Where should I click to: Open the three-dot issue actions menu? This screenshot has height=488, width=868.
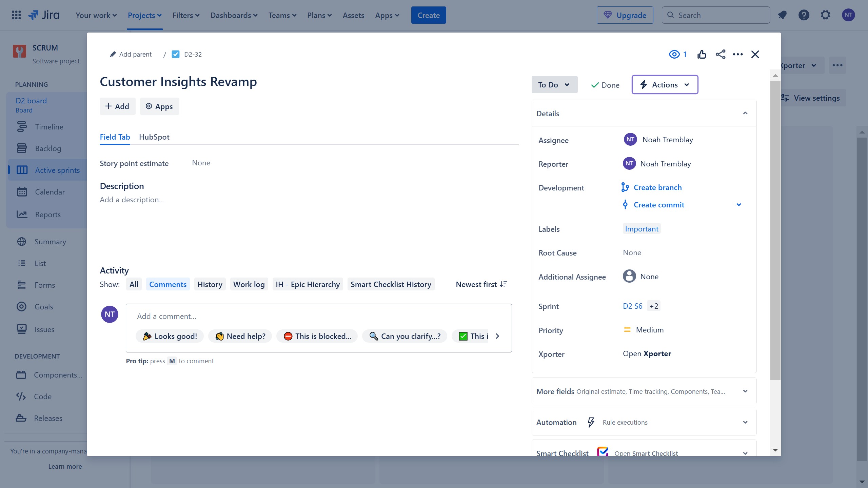click(x=737, y=54)
